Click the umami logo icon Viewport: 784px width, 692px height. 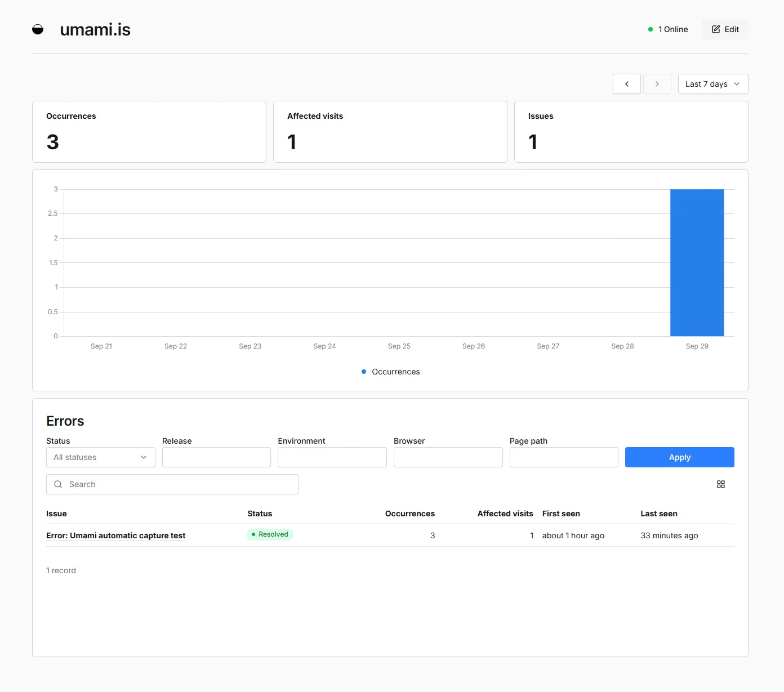(x=38, y=29)
